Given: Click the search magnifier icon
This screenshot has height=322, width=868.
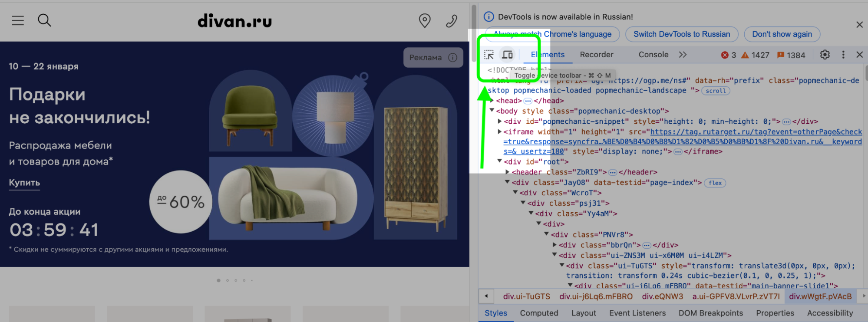Looking at the screenshot, I should 44,20.
